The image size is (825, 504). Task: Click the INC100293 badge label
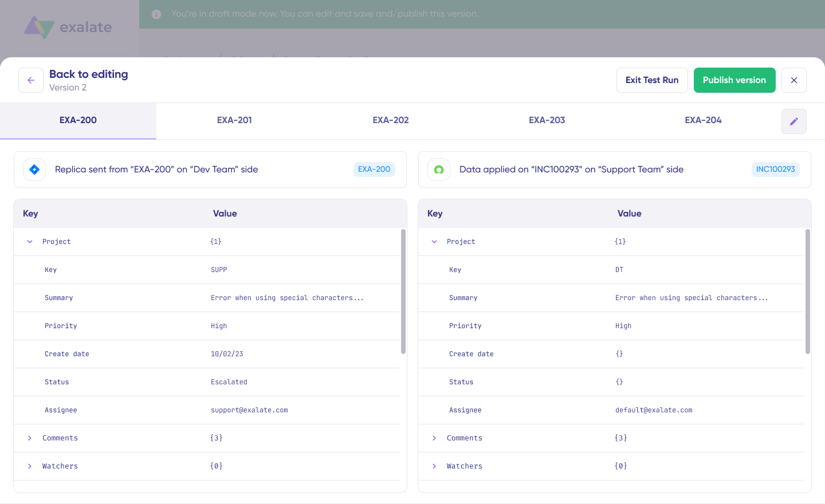(x=775, y=170)
